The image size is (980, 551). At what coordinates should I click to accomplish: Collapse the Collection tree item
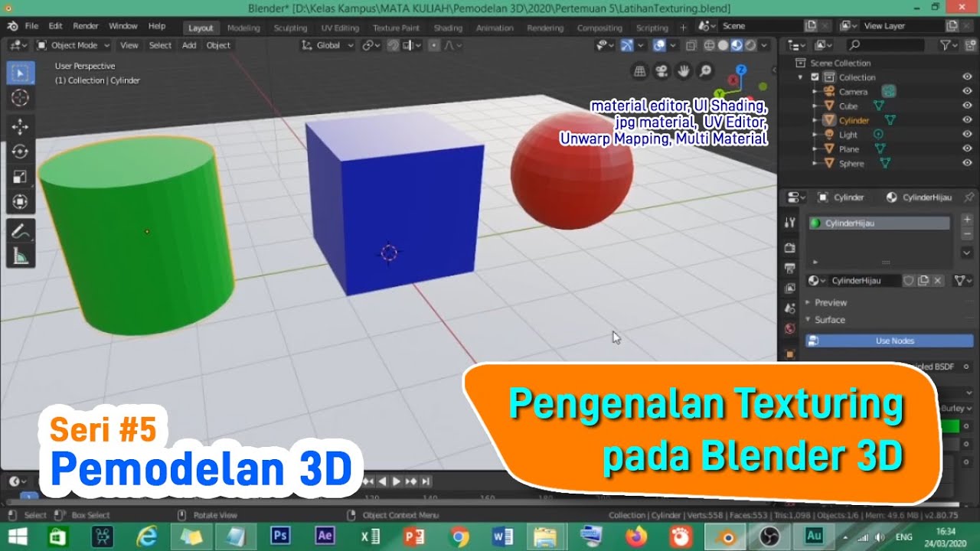[802, 77]
